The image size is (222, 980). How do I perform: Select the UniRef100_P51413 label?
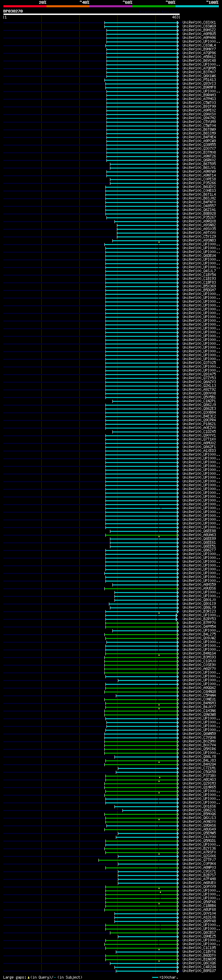point(199,80)
